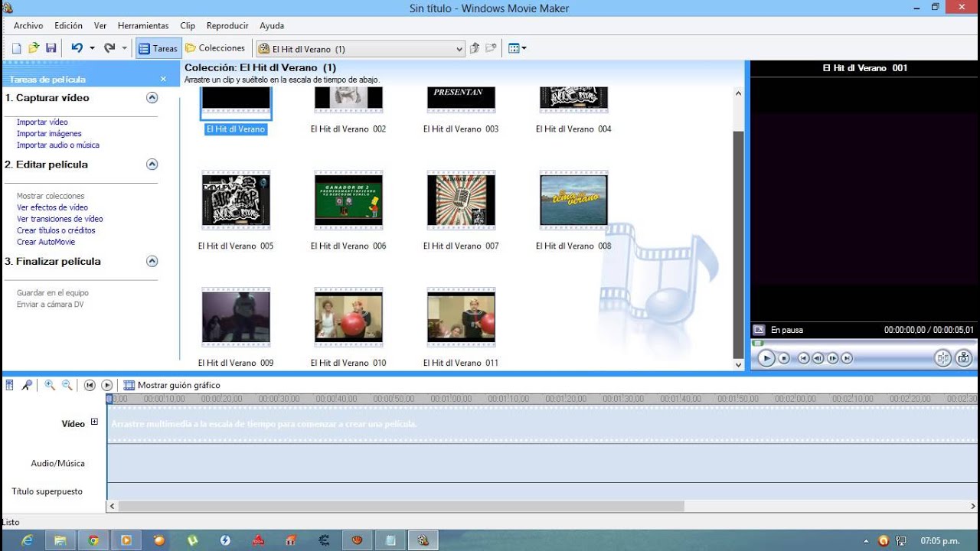
Task: Toggle the Colecciones pane button
Action: [x=215, y=48]
